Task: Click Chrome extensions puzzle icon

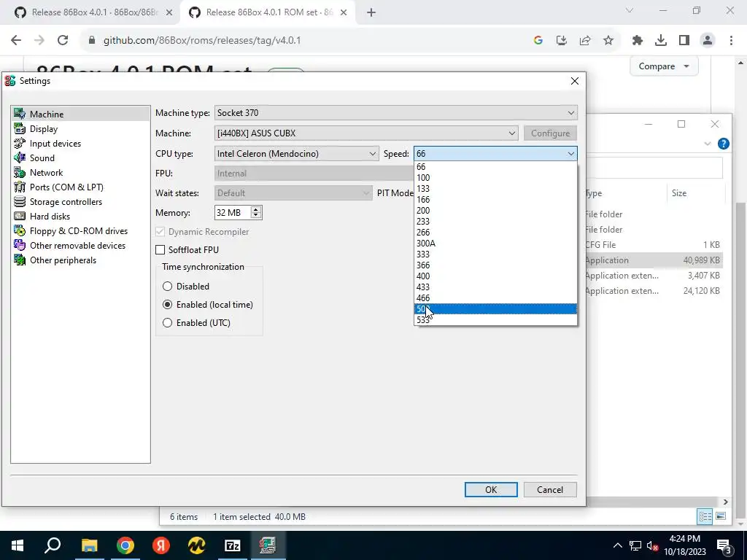Action: coord(637,41)
